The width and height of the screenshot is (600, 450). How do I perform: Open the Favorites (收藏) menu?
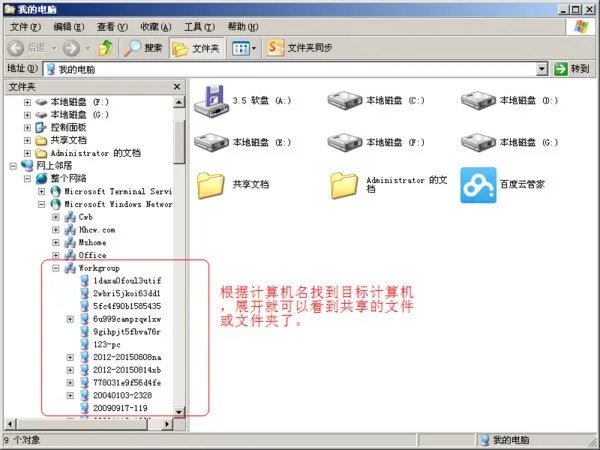(156, 27)
